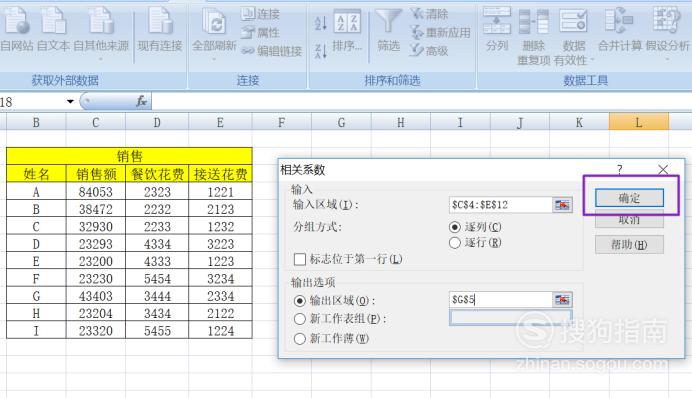This screenshot has width=692, height=398.
Task: Click cell with value 2323
Action: 157,191
